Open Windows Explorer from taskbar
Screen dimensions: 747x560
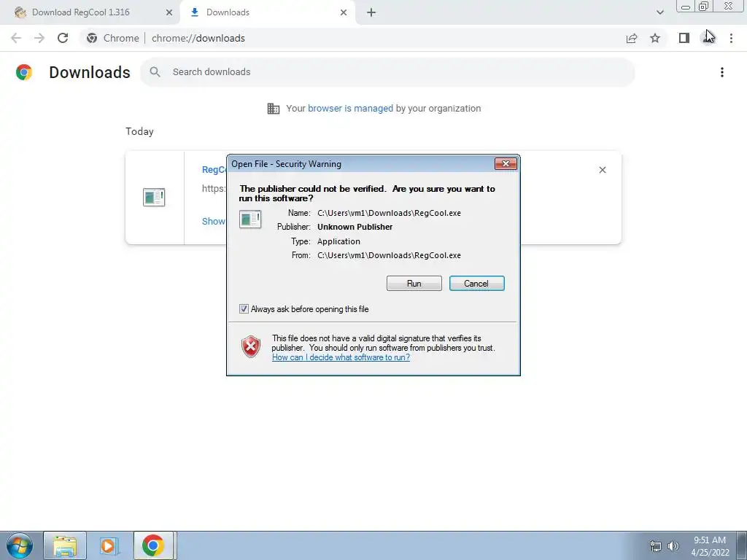click(65, 545)
